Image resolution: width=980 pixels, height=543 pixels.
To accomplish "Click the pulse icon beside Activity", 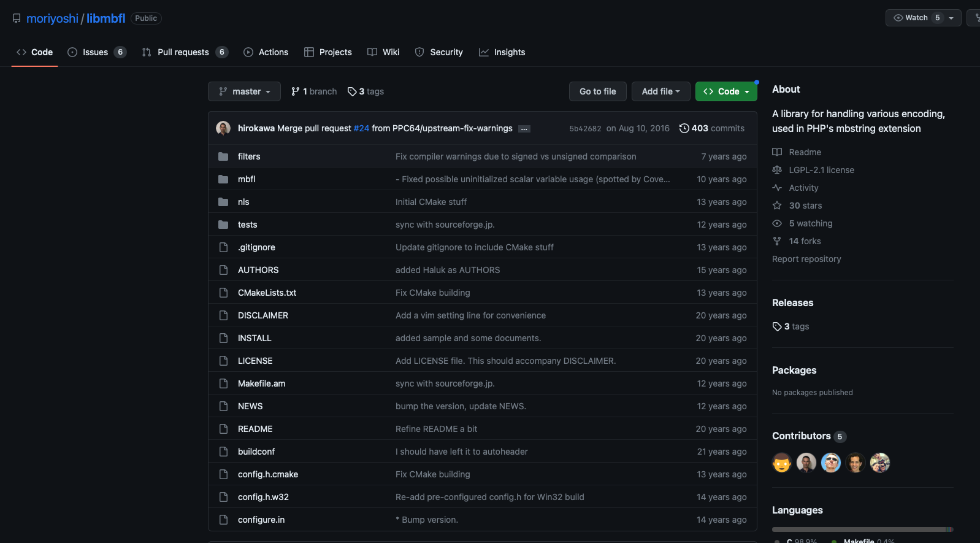I will coord(777,188).
